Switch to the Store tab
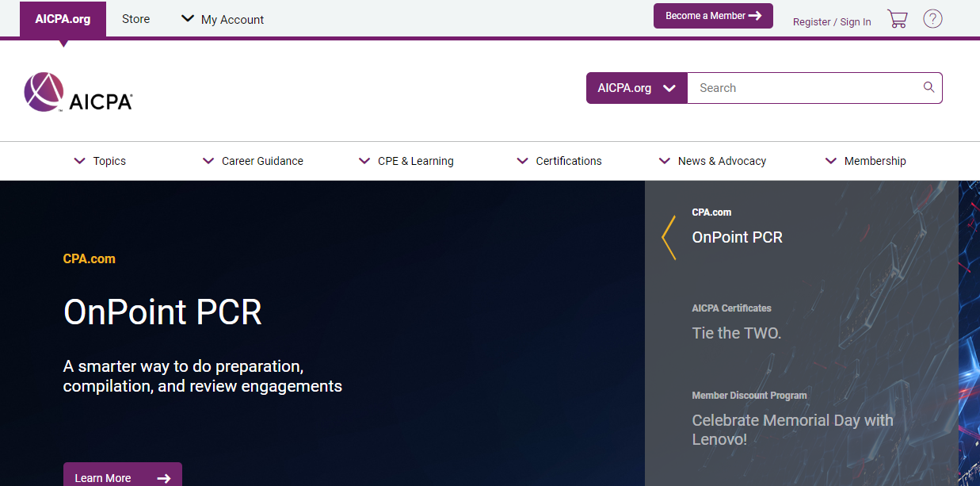The height and width of the screenshot is (486, 980). [135, 19]
